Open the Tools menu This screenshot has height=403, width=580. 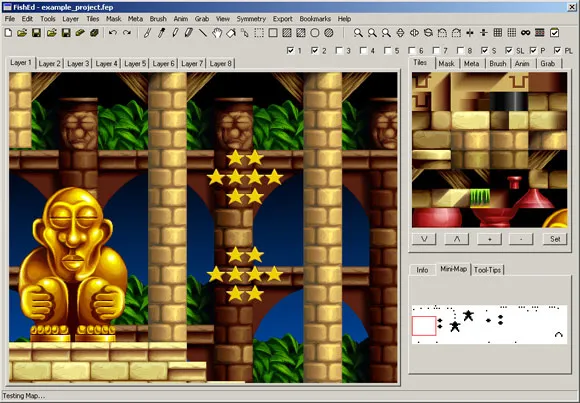point(48,19)
